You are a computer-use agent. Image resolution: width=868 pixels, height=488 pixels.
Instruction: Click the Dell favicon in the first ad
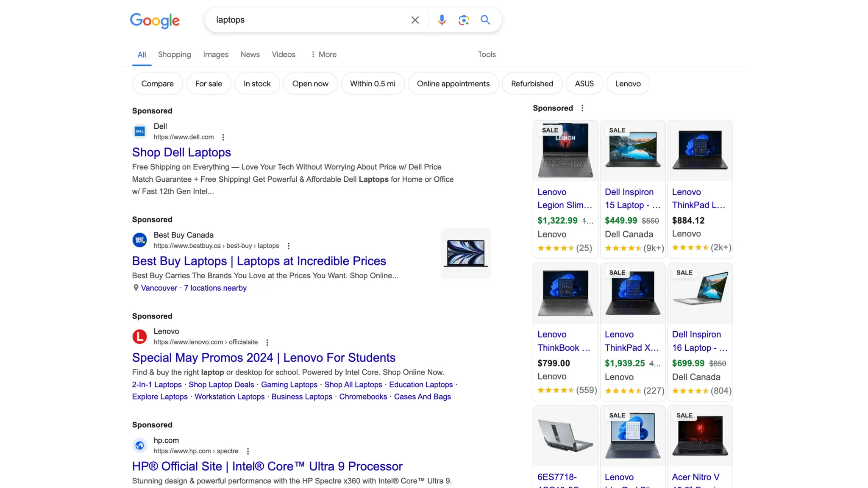point(139,132)
